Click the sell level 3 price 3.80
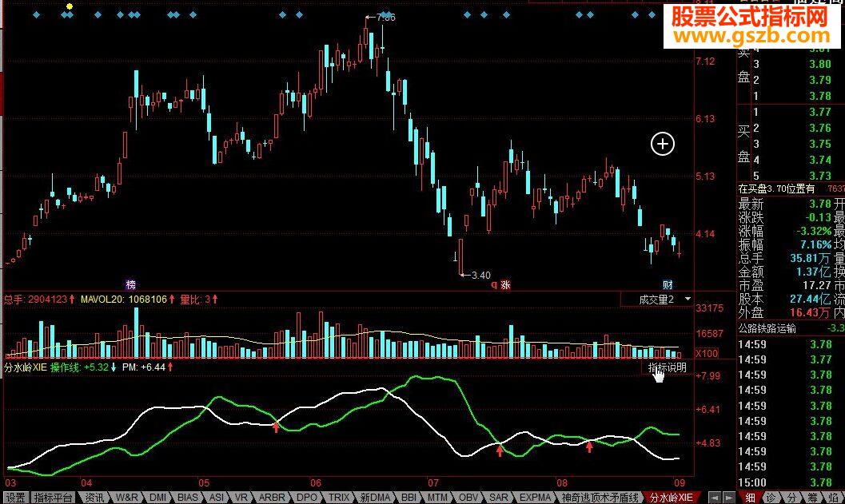Screen dimensions: 845x504 (820, 64)
